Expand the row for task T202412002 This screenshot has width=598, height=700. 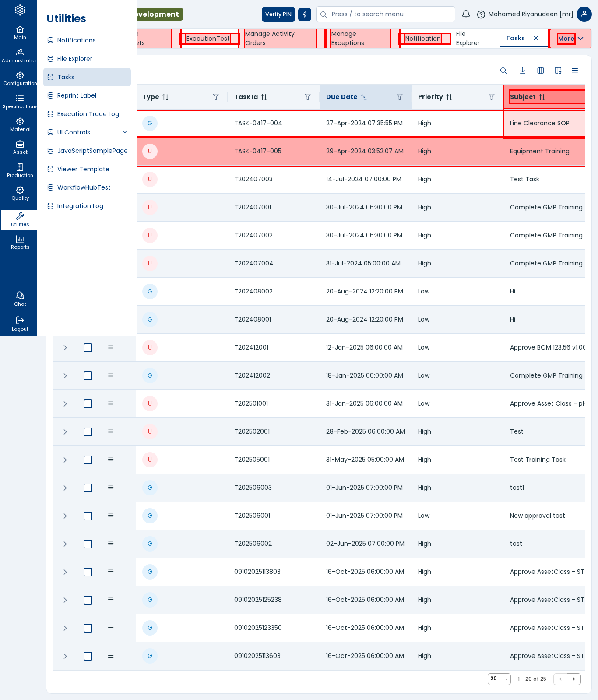point(65,376)
